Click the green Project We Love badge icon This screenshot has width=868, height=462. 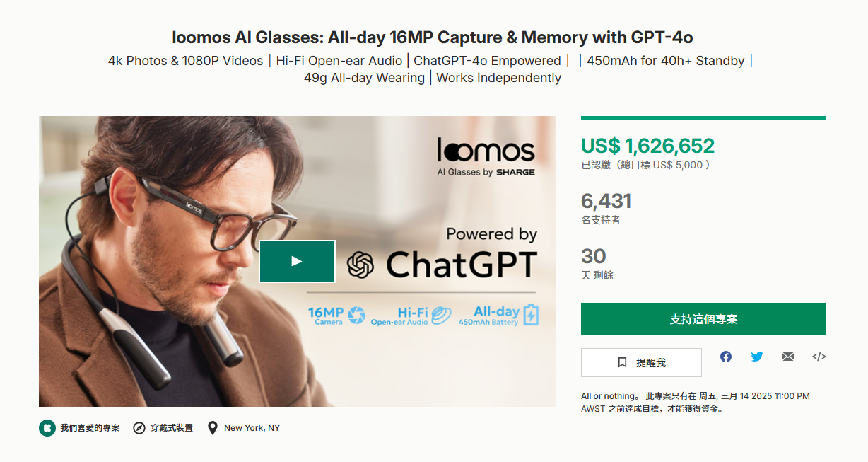click(x=47, y=428)
